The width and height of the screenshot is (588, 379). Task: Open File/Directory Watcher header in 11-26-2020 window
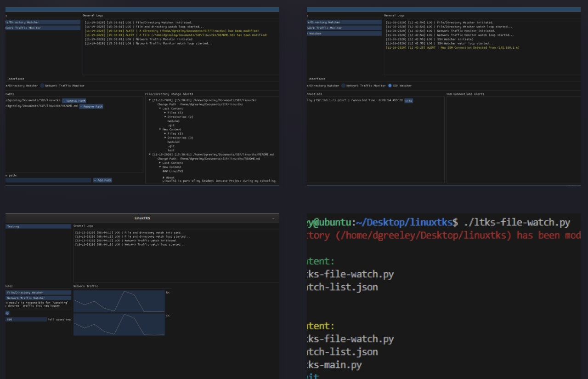pos(344,22)
